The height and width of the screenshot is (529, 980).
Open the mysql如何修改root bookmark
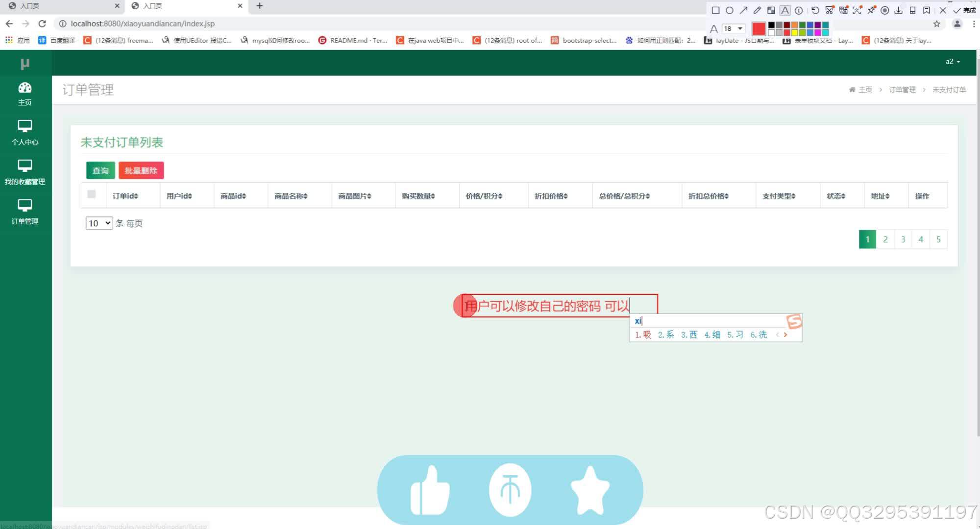pyautogui.click(x=275, y=40)
